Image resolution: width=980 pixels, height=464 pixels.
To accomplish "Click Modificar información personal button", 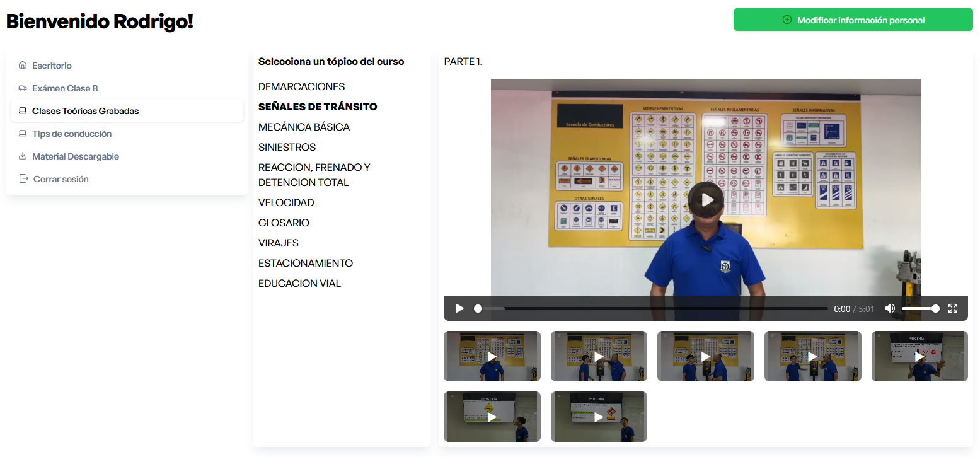I will pos(853,20).
